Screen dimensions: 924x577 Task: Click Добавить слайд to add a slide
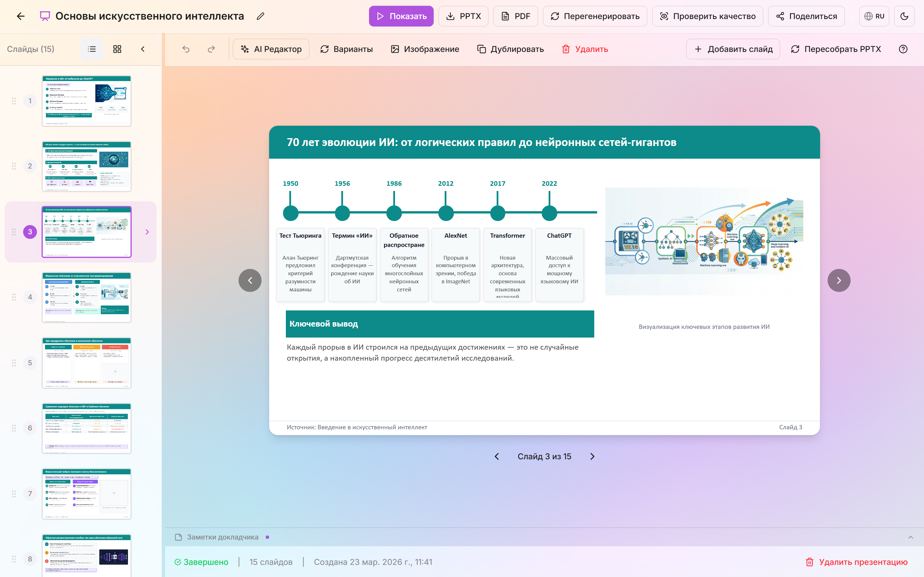pos(733,49)
